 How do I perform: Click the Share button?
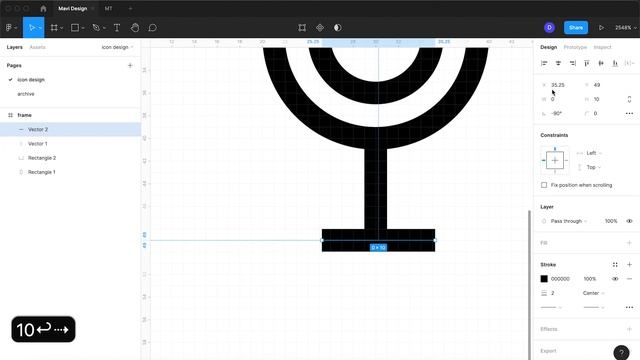point(576,27)
